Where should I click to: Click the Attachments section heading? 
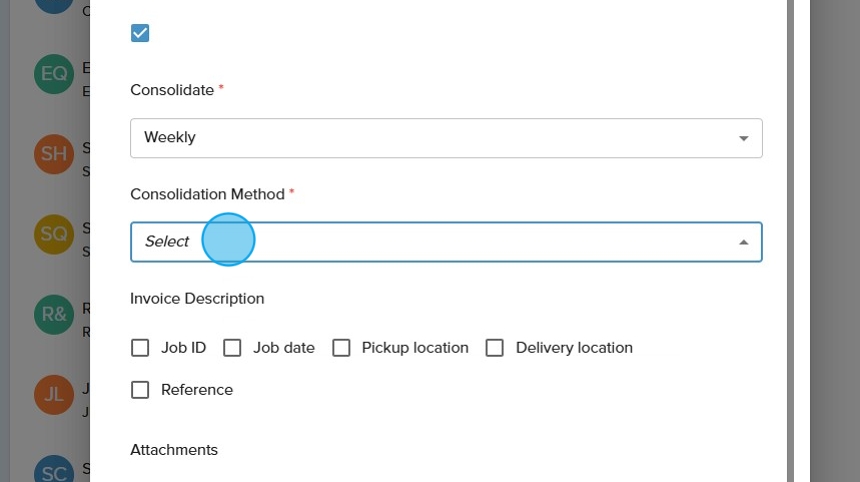point(174,450)
